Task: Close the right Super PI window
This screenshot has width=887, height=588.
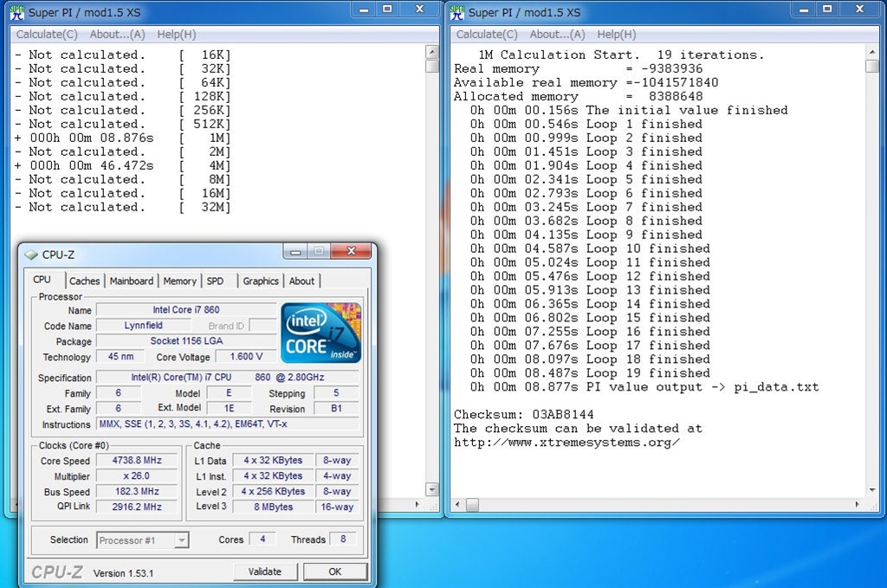Action: tap(860, 9)
